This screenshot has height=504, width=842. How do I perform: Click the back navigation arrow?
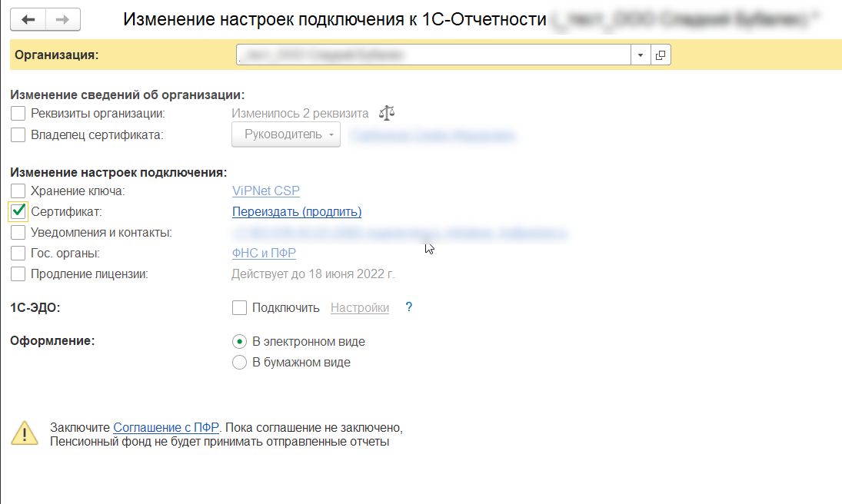[x=28, y=20]
